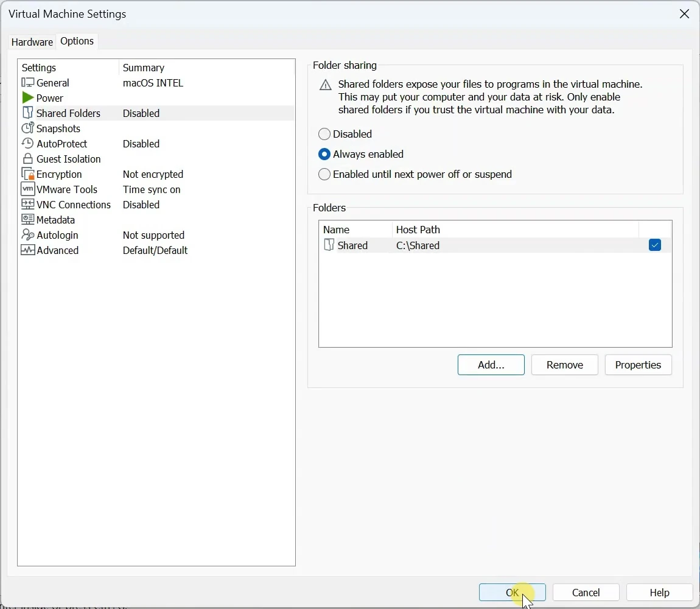This screenshot has height=609, width=700.
Task: Click the General settings monitor icon
Action: (x=27, y=83)
